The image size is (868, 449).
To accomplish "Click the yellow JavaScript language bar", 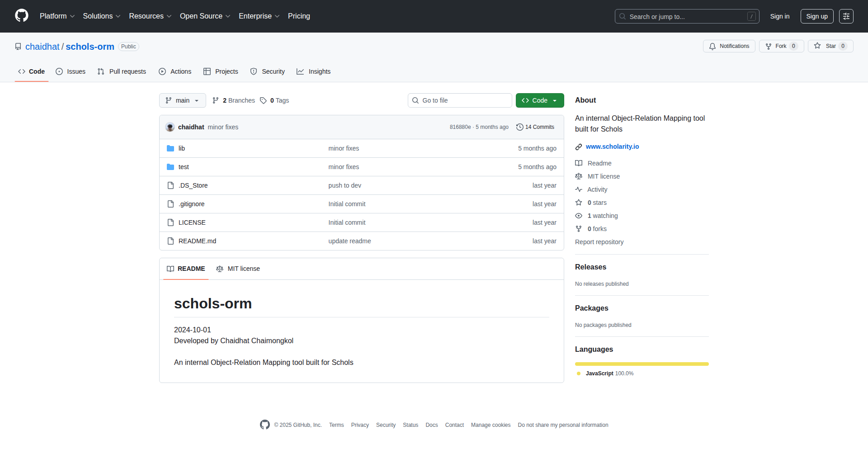I will point(642,364).
